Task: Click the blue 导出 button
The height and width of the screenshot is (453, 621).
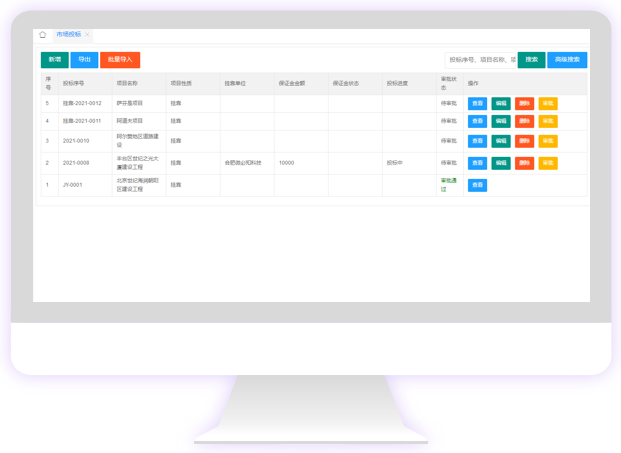Action: pos(84,60)
